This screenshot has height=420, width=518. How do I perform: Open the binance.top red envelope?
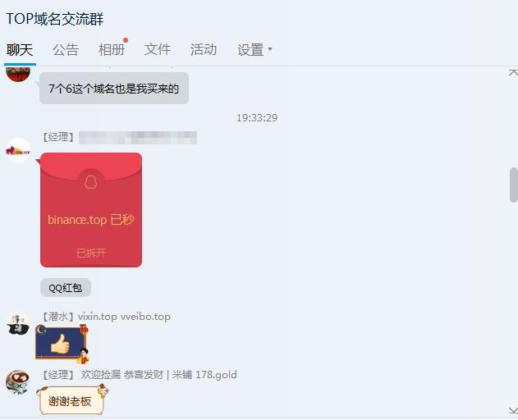pyautogui.click(x=91, y=210)
